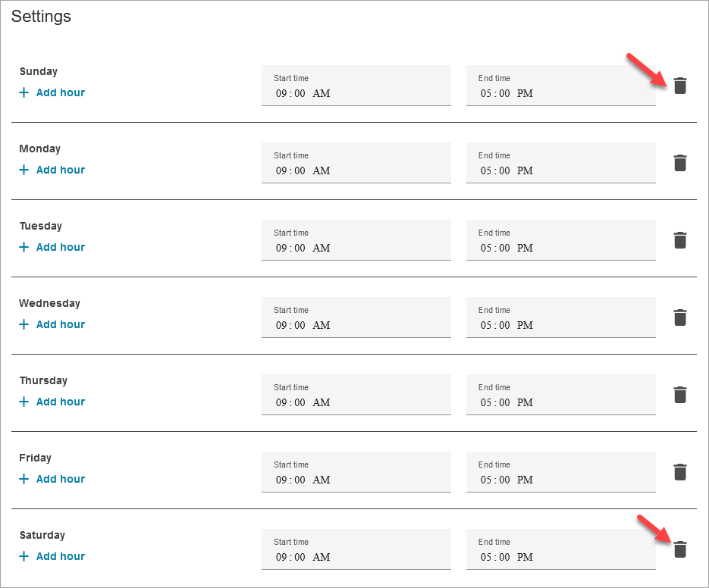Click Saturday row trash icon
The image size is (709, 588).
680,549
